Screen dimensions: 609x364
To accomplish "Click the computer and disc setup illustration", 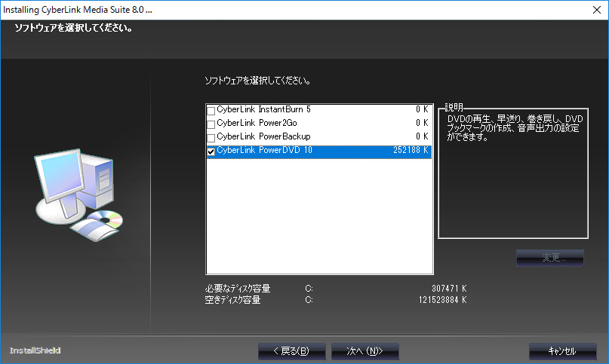I will coord(78,195).
